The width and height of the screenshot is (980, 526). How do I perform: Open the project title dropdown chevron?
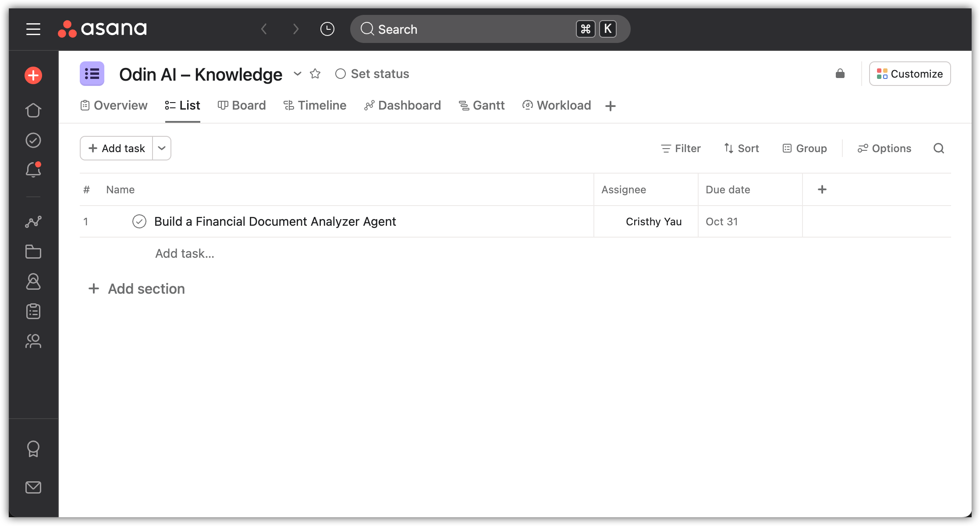tap(298, 74)
